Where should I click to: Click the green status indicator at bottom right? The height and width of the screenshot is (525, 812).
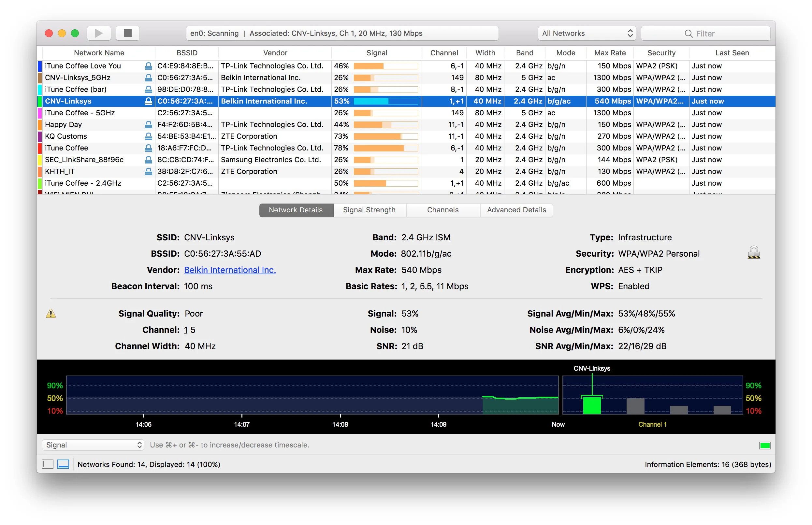coord(765,445)
